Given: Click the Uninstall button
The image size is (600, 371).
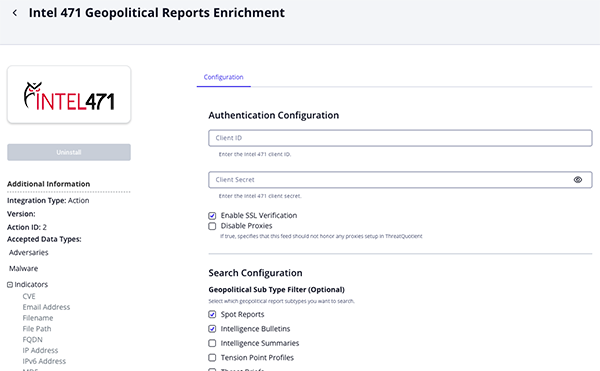Looking at the screenshot, I should click(x=69, y=152).
